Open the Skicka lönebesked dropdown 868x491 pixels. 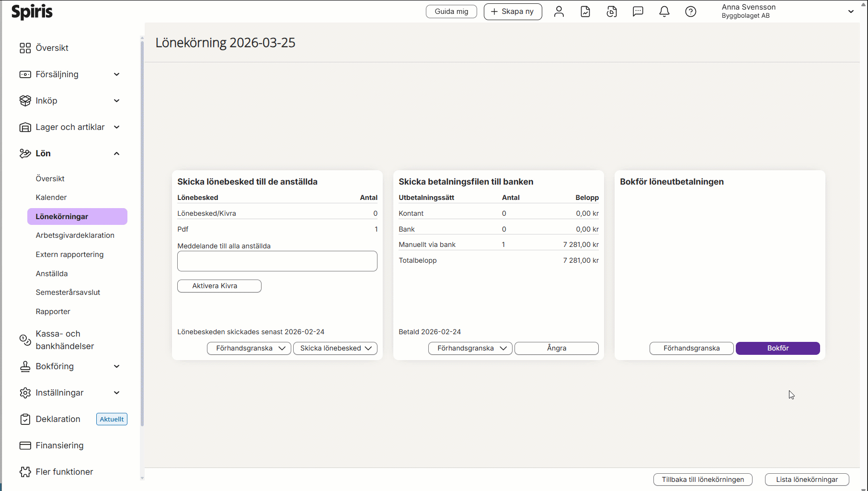335,348
